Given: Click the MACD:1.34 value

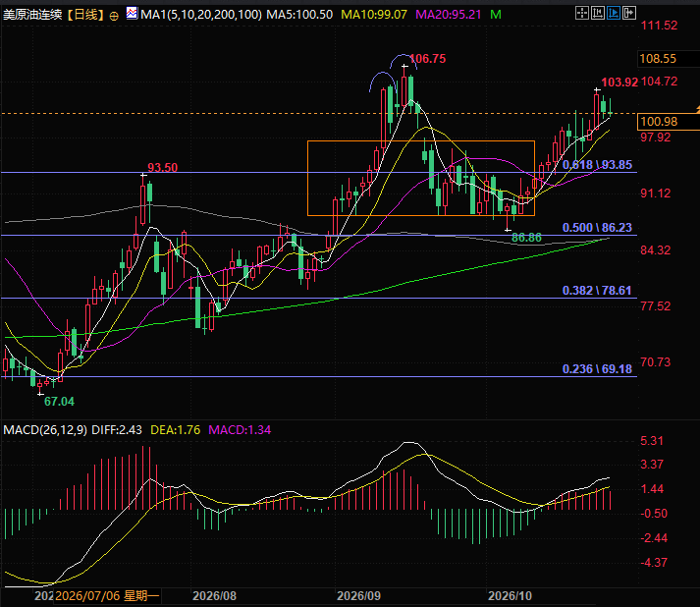Looking at the screenshot, I should [x=240, y=430].
